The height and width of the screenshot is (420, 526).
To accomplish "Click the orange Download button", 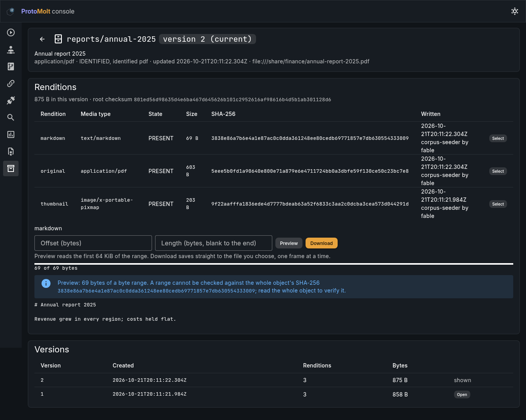I will point(321,243).
